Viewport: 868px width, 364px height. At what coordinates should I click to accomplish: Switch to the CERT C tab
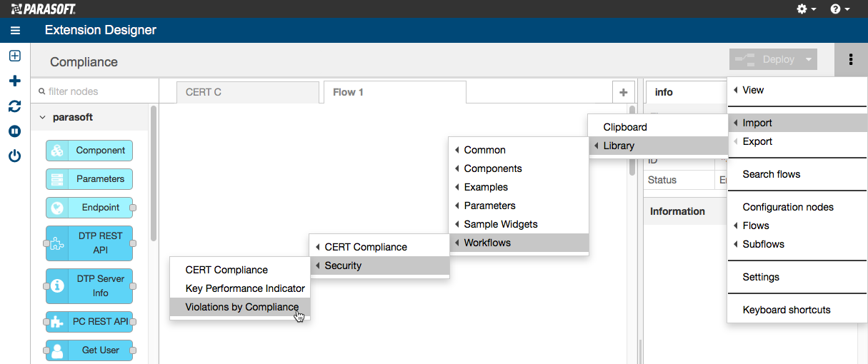tap(248, 92)
